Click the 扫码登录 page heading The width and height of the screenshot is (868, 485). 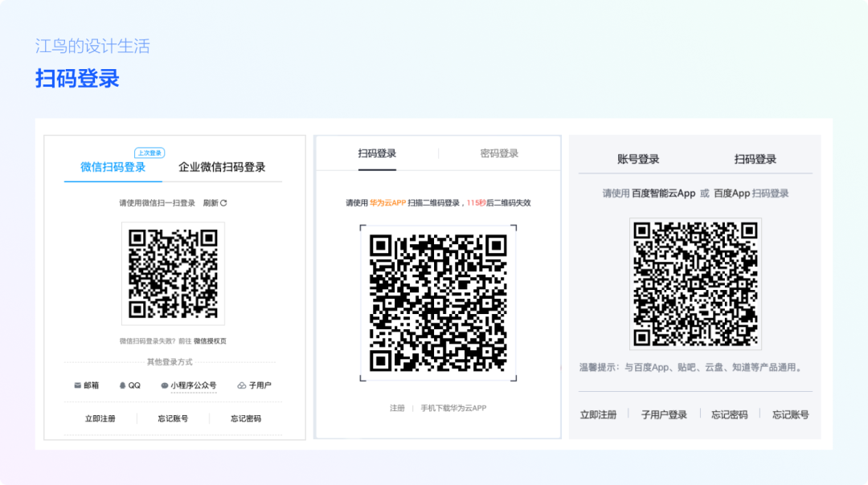coord(77,79)
